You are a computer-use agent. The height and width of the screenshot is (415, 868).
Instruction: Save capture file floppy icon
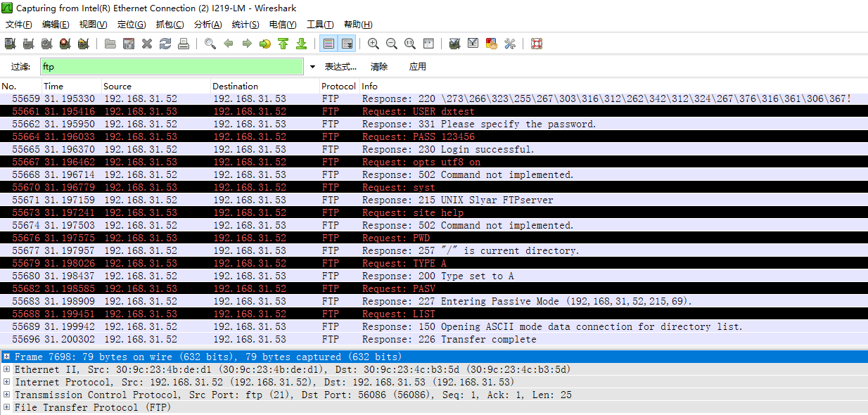coord(129,44)
